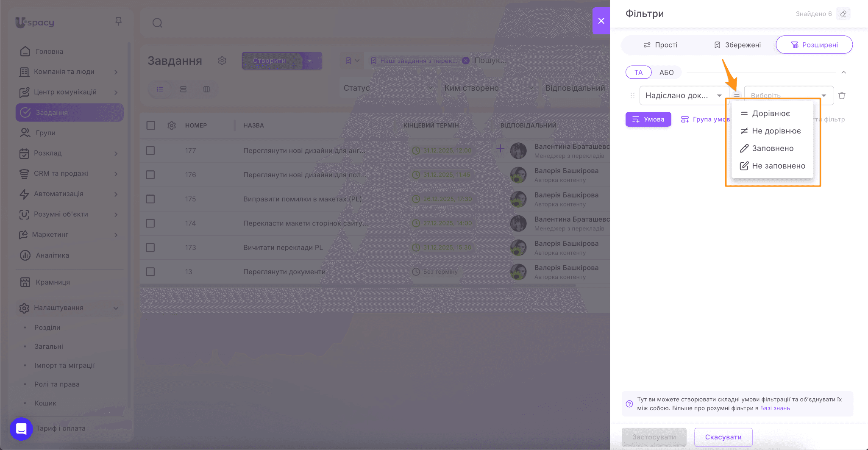Viewport: 868px width, 450px height.
Task: Switch to Прості filters tab
Action: [660, 45]
